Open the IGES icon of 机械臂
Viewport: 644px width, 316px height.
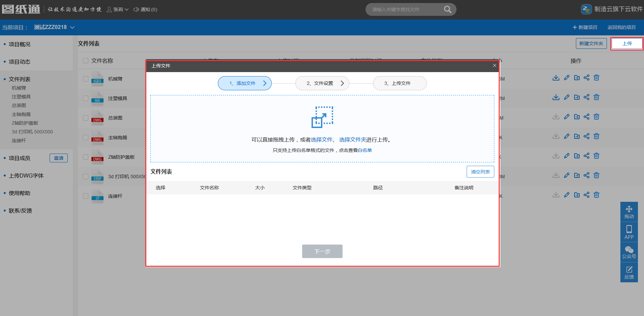click(97, 79)
